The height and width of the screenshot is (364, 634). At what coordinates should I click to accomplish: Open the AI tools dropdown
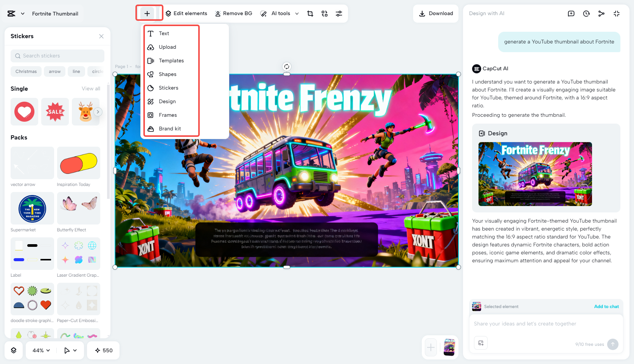[x=279, y=13]
